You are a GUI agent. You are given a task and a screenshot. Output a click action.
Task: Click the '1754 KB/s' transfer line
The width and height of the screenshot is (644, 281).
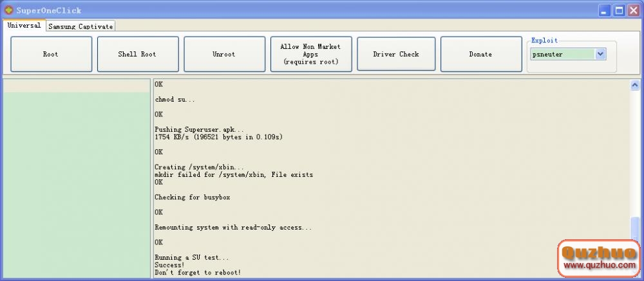click(x=218, y=137)
